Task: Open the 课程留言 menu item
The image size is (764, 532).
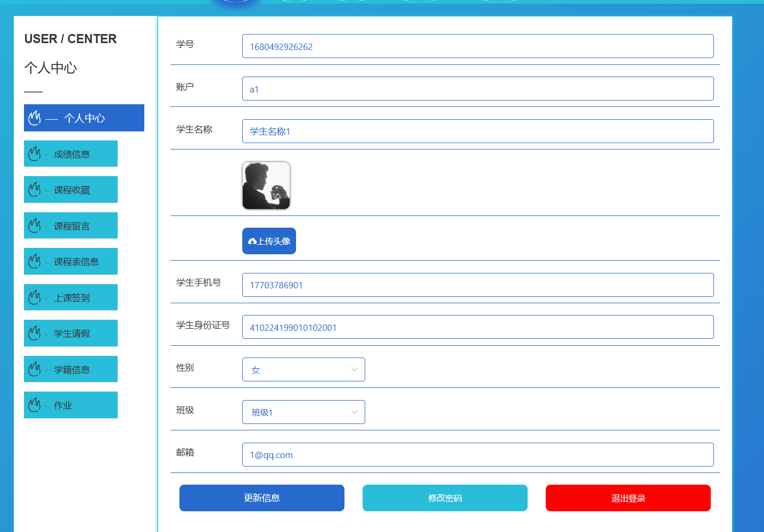Action: (x=71, y=226)
